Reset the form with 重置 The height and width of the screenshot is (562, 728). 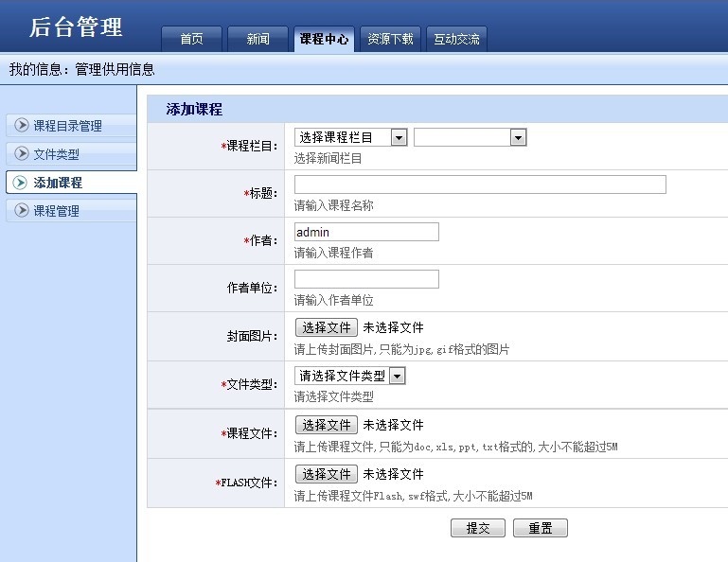point(541,528)
